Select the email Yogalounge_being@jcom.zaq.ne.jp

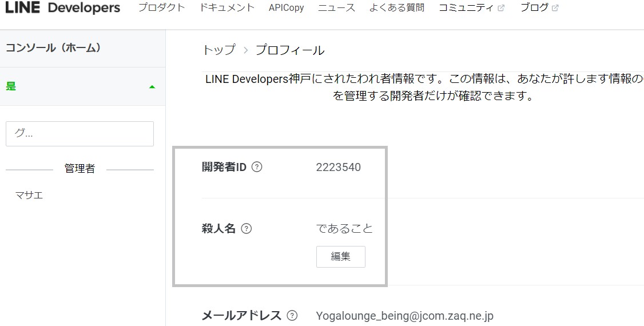(x=404, y=316)
